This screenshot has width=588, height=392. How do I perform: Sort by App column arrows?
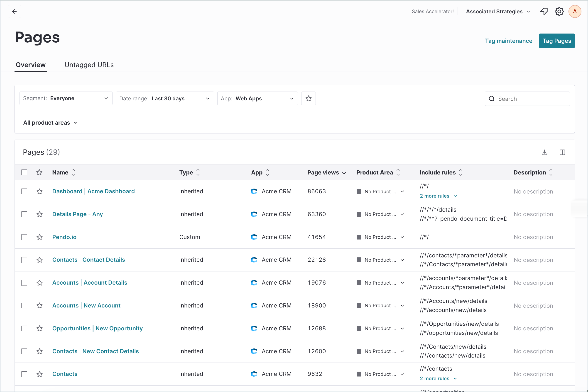tap(267, 172)
